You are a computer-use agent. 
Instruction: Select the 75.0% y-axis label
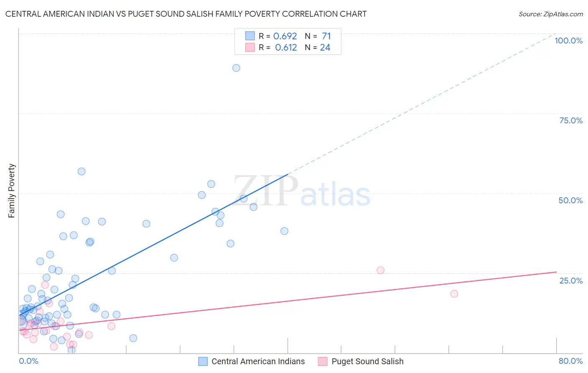point(571,120)
